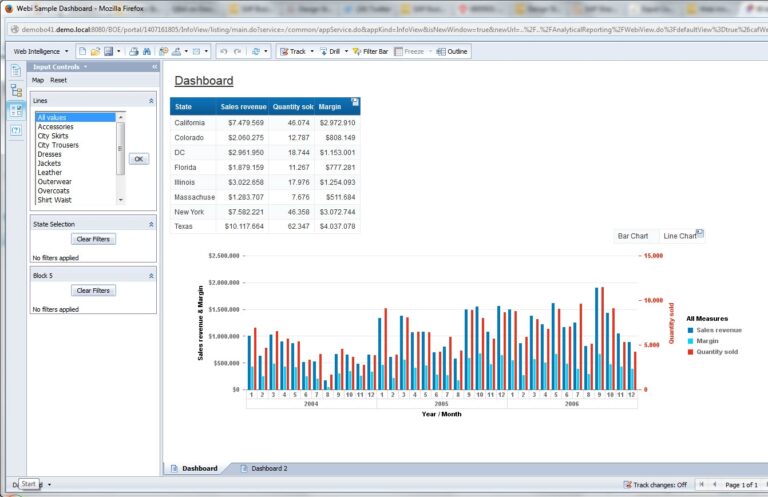Toggle the Filter Bar button
The height and width of the screenshot is (497, 768).
point(370,51)
